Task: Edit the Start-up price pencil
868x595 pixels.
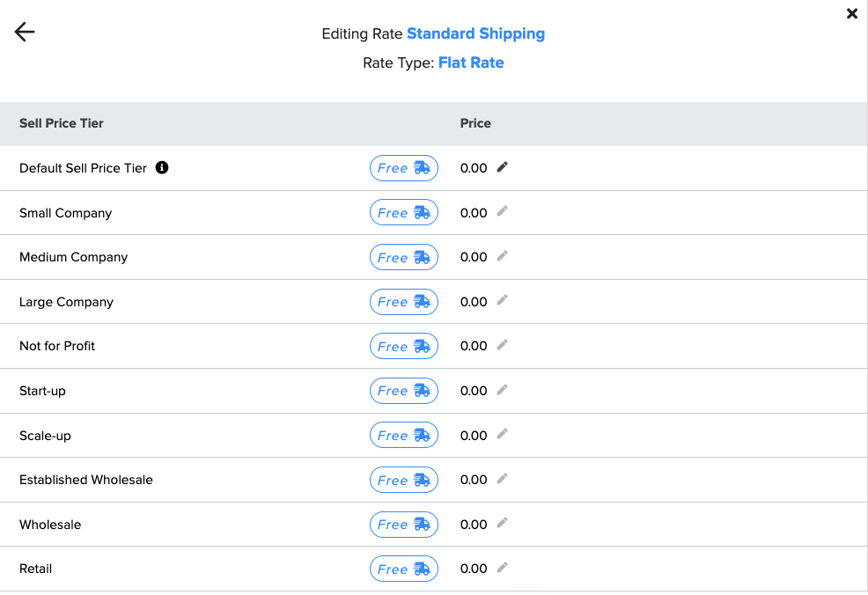Action: (502, 390)
